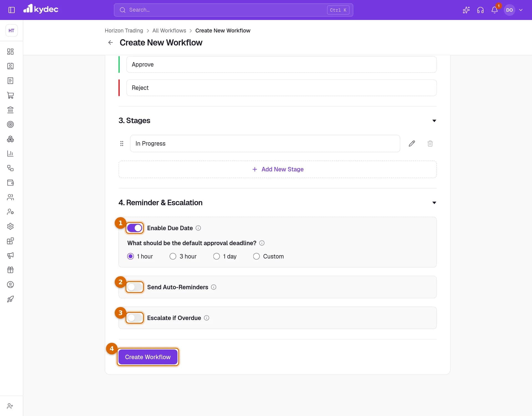Turn on Send Auto-Reminders switch
Image resolution: width=532 pixels, height=416 pixels.
[x=135, y=287]
